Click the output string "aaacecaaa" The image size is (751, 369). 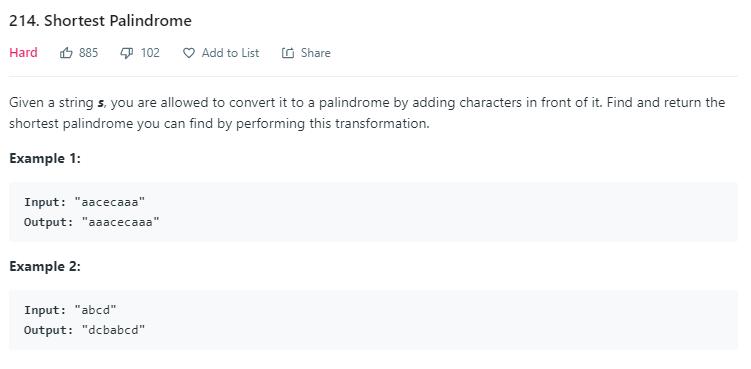(x=121, y=222)
